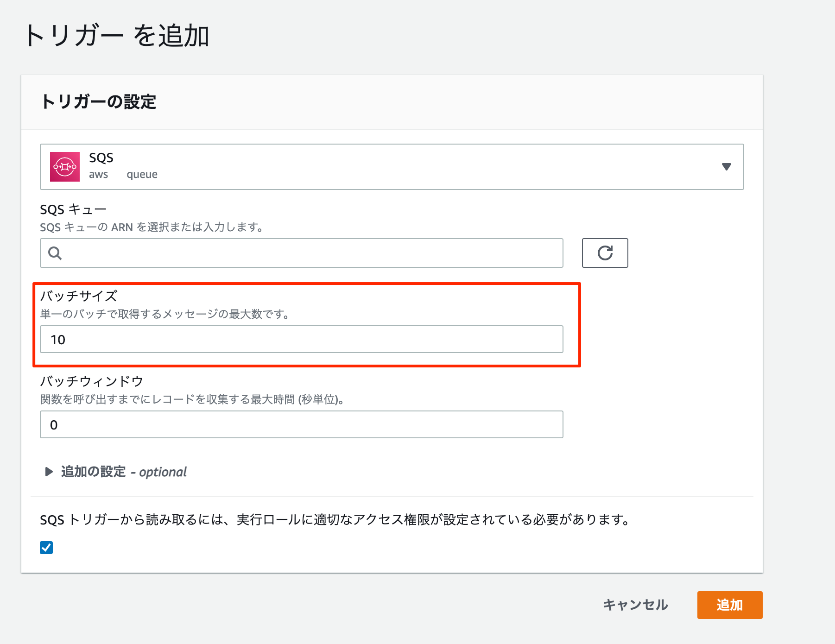Expand the 追加の設定 optional section
Image resolution: width=835 pixels, height=644 pixels.
point(92,472)
